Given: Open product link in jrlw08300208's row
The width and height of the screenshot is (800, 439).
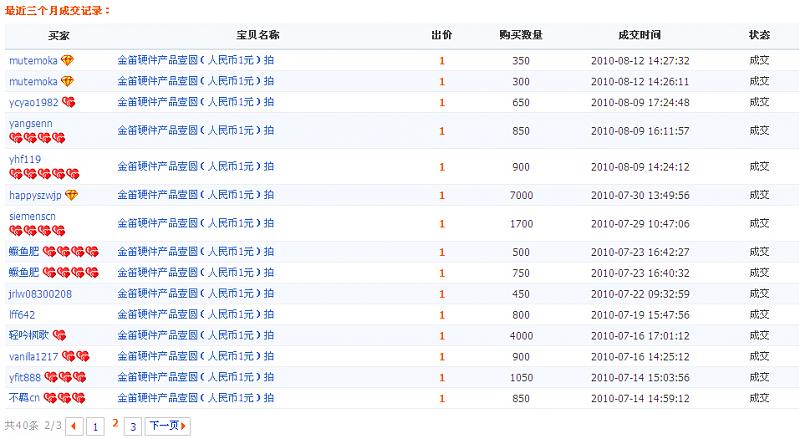Looking at the screenshot, I should tap(196, 294).
